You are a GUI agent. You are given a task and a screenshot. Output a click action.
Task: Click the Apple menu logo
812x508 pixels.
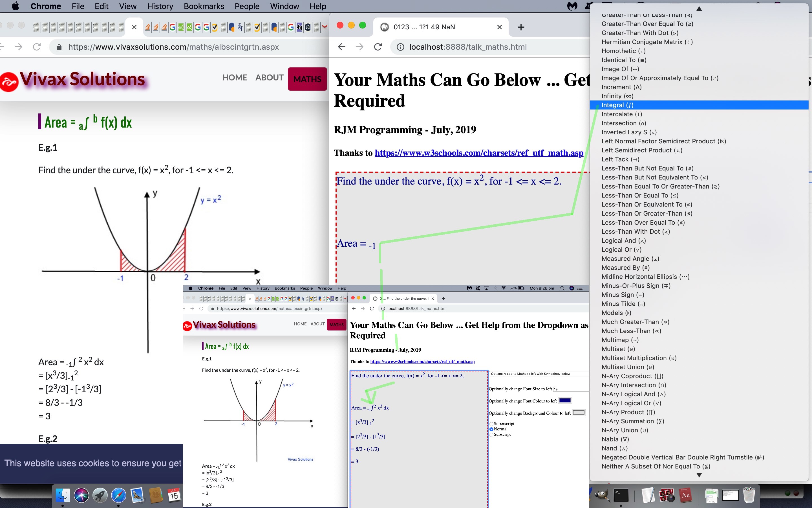(x=16, y=6)
